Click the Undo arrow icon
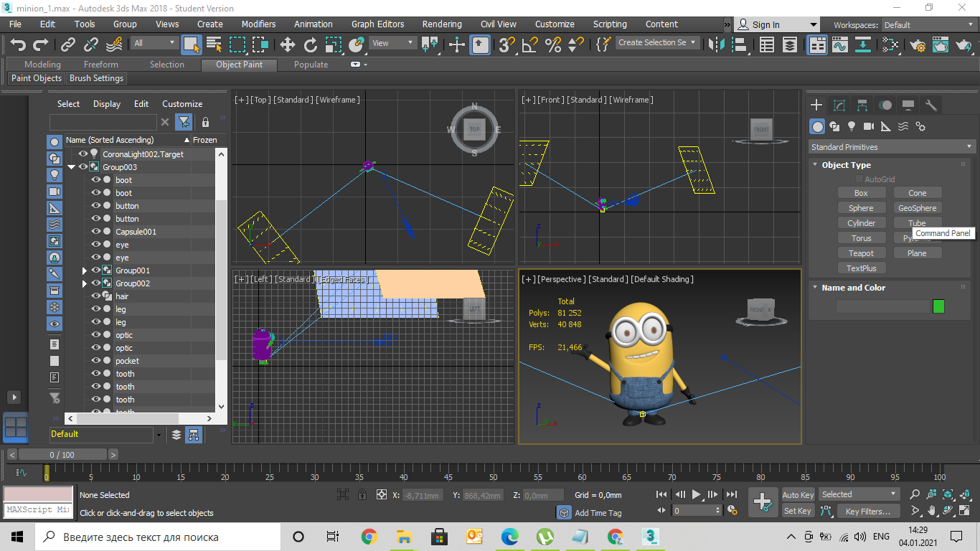The width and height of the screenshot is (980, 551). point(18,45)
